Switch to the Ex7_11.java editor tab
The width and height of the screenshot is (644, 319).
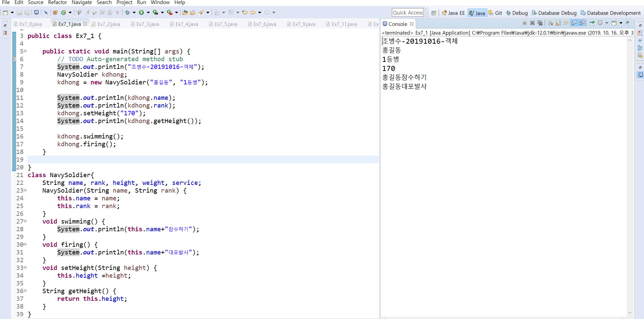pyautogui.click(x=341, y=24)
